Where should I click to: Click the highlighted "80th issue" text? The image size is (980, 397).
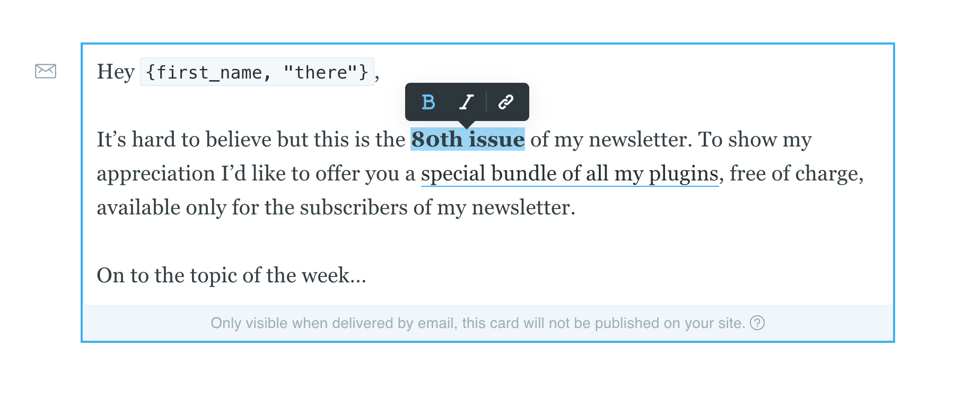[x=467, y=140]
